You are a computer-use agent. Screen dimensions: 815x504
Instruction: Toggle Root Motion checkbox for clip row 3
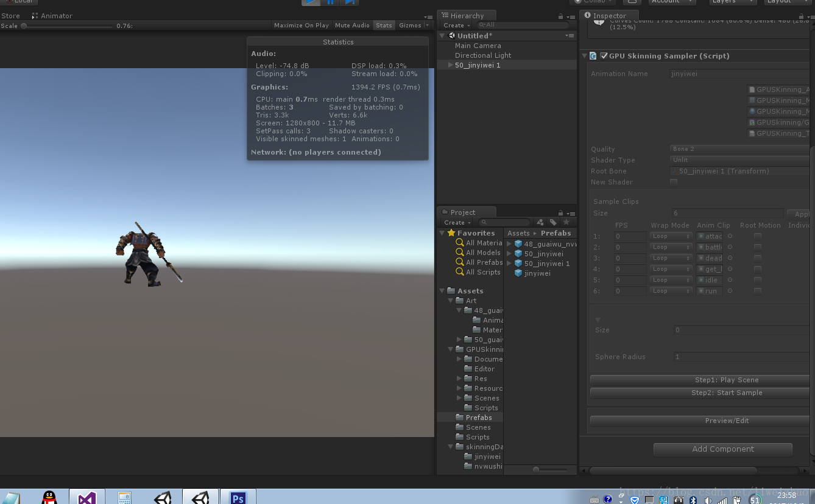757,258
